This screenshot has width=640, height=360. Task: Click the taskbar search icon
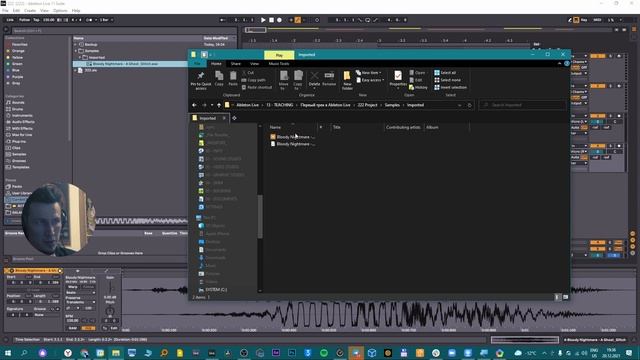[24, 353]
